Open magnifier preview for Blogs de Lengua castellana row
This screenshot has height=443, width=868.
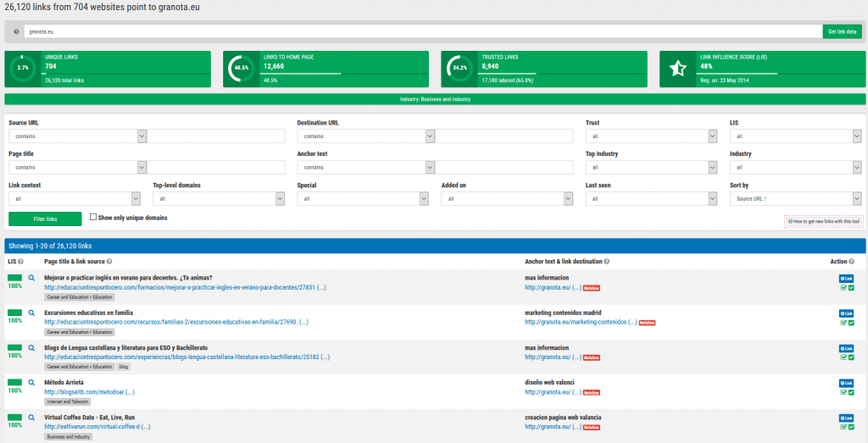tap(31, 348)
